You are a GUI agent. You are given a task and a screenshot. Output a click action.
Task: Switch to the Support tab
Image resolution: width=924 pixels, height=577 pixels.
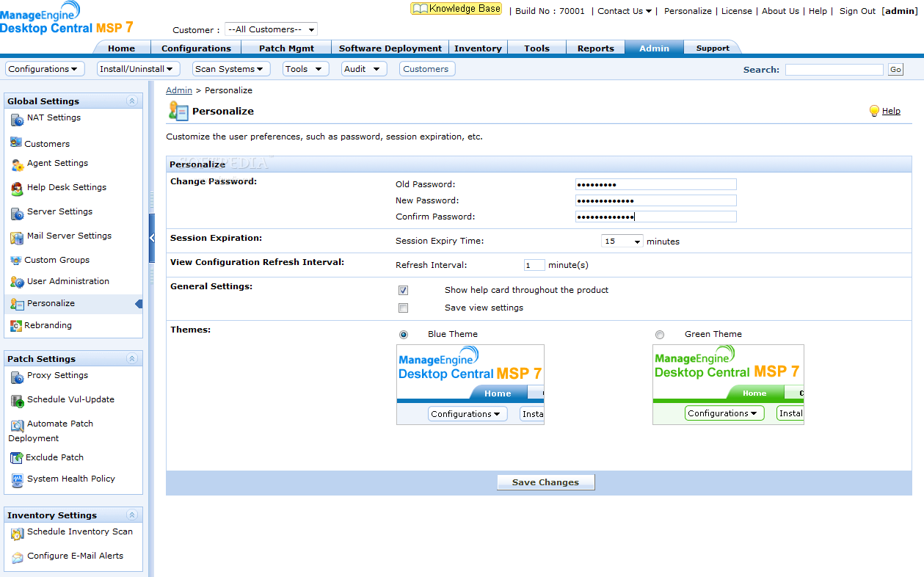coord(713,48)
